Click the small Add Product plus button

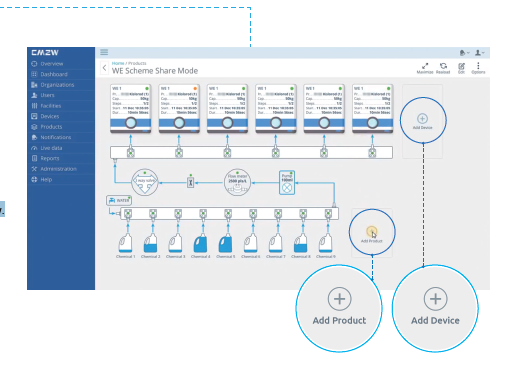(x=371, y=231)
